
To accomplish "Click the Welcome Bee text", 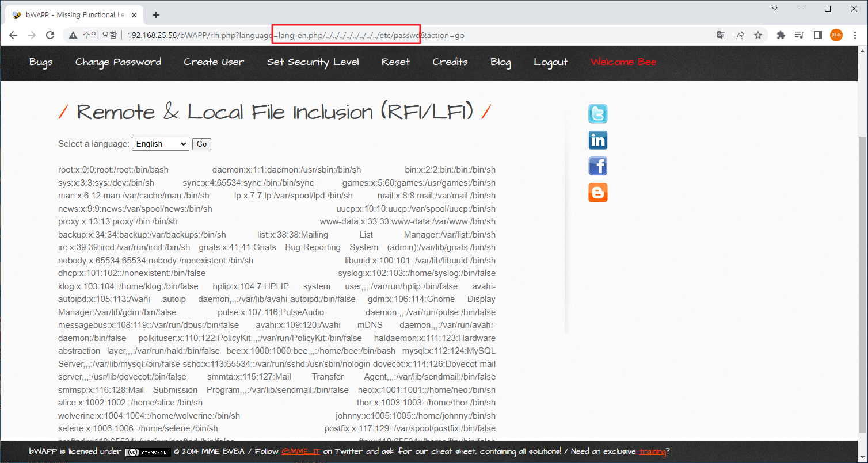I will (x=623, y=62).
